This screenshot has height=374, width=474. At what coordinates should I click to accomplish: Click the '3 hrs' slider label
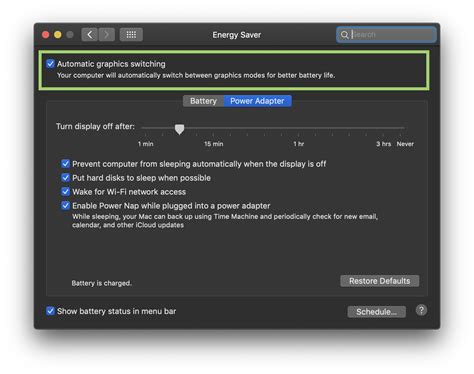pos(384,144)
